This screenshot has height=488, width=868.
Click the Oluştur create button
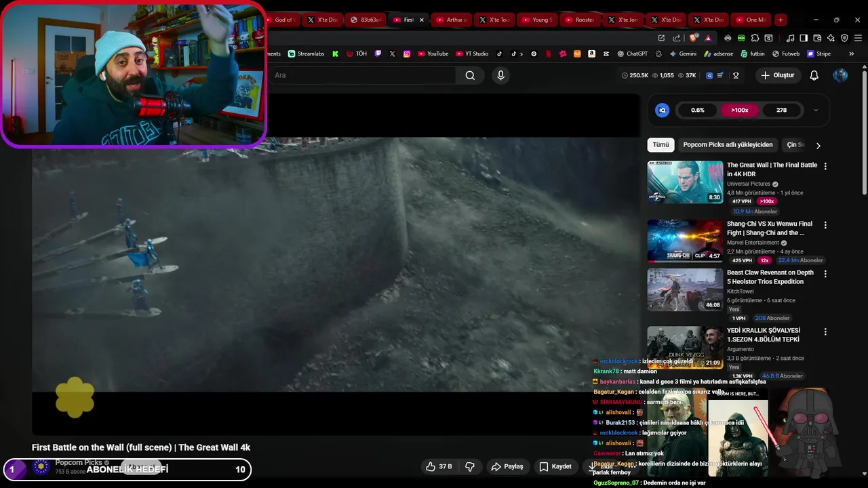(777, 75)
